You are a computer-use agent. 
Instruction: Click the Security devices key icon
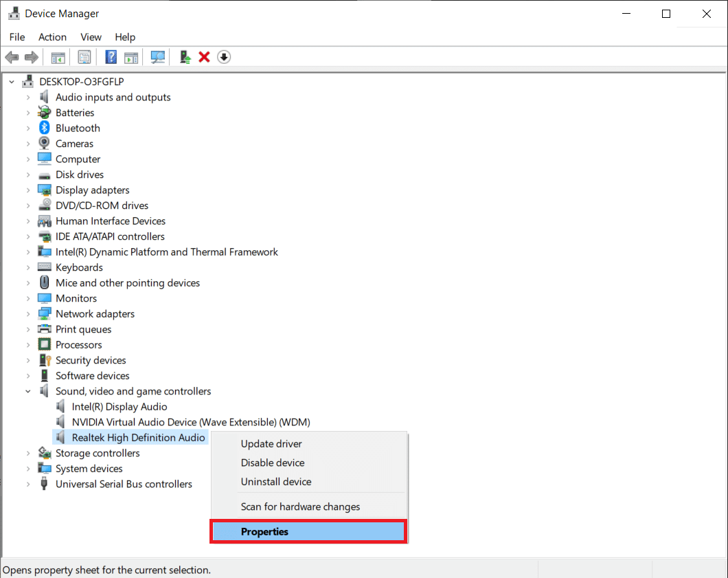45,360
